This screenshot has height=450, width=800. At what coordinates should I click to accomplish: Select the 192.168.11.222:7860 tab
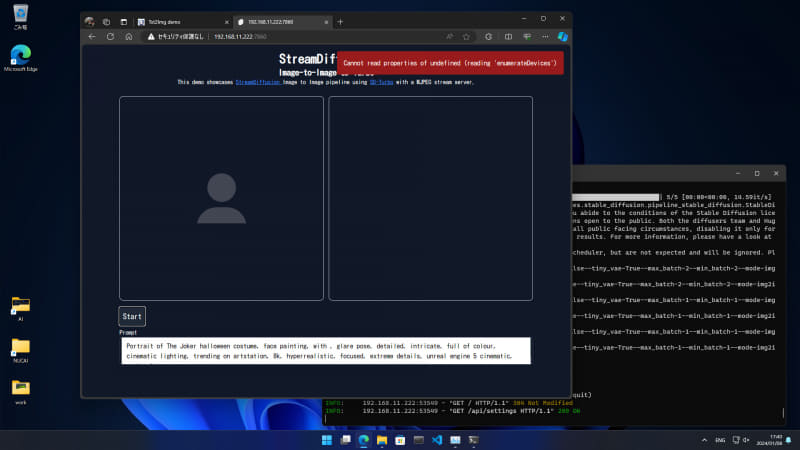pyautogui.click(x=283, y=22)
